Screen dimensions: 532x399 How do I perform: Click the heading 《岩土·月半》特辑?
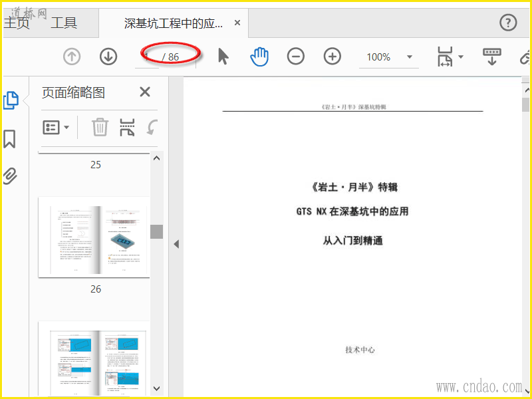tap(353, 187)
